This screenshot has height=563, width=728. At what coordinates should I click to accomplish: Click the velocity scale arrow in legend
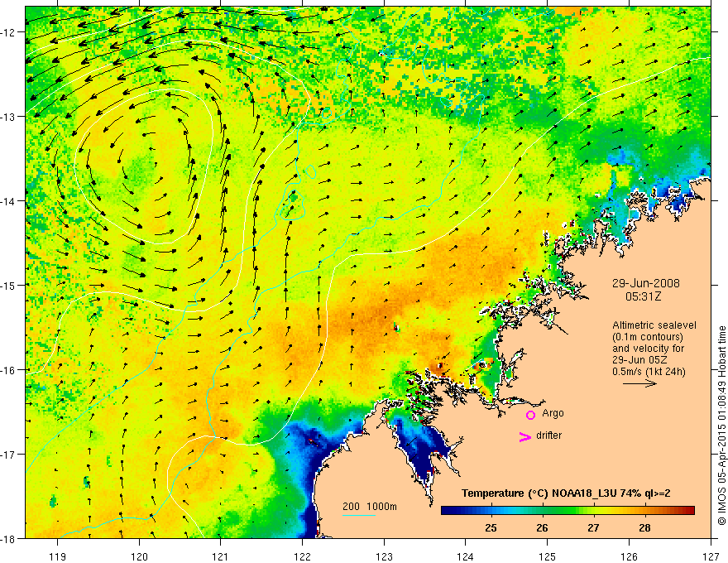pos(639,383)
